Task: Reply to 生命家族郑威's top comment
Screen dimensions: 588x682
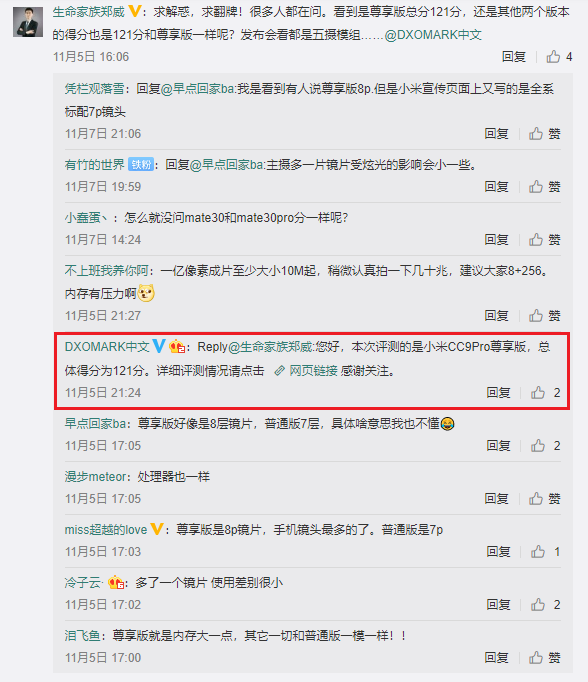Action: click(x=514, y=57)
